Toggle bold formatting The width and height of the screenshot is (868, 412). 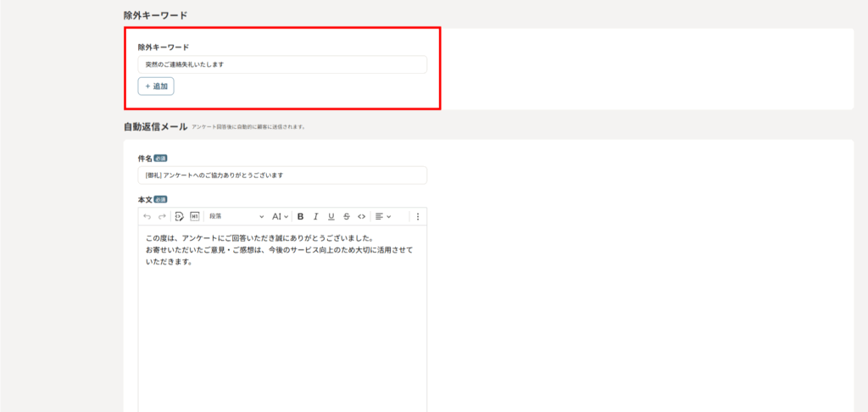click(300, 216)
